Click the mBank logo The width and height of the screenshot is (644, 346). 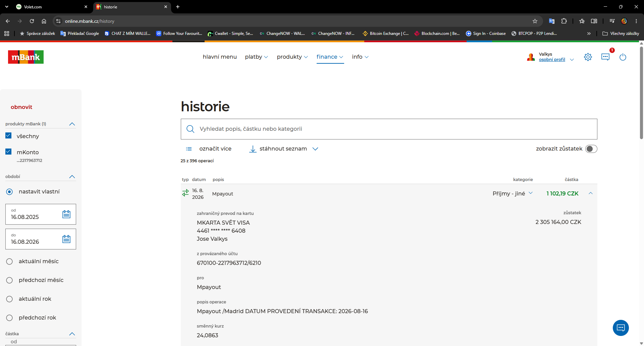pos(26,57)
